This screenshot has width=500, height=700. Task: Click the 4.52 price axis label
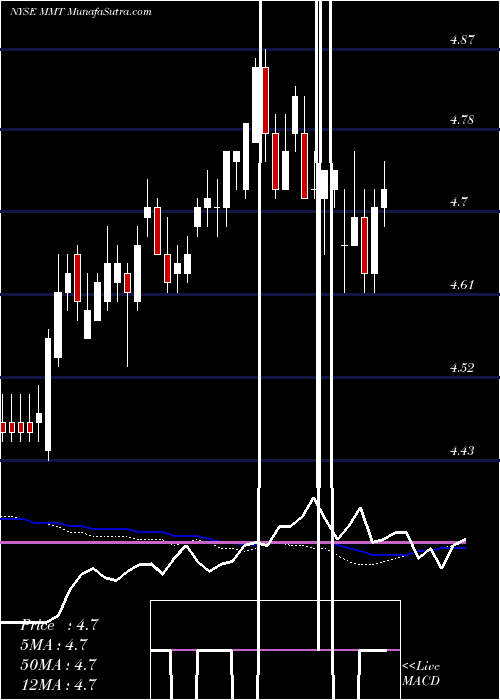click(x=462, y=368)
